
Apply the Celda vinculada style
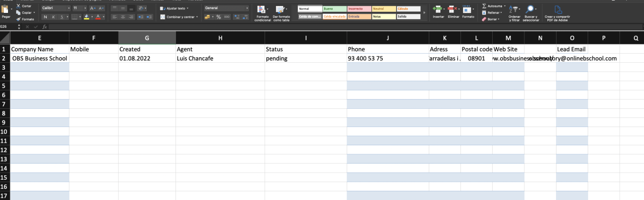[334, 17]
